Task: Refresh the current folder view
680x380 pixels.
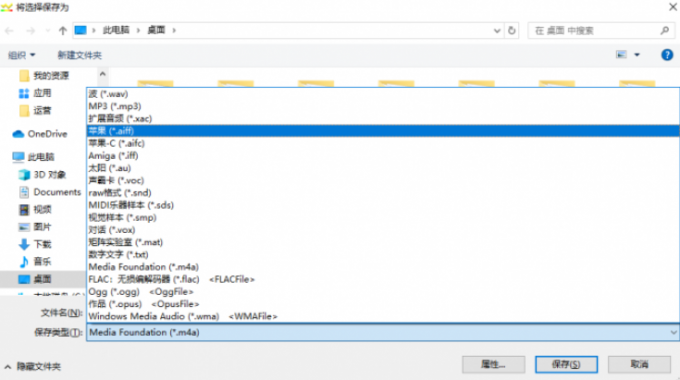Action: [512, 30]
